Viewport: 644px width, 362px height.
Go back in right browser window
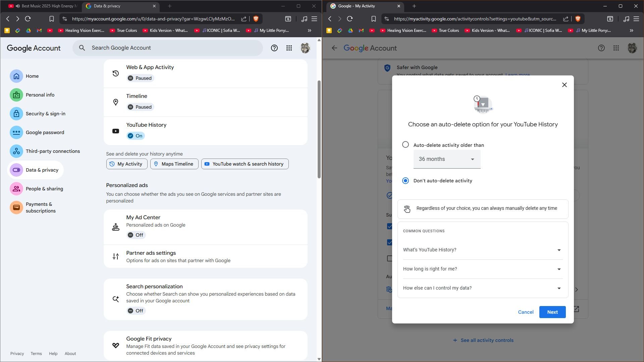330,19
